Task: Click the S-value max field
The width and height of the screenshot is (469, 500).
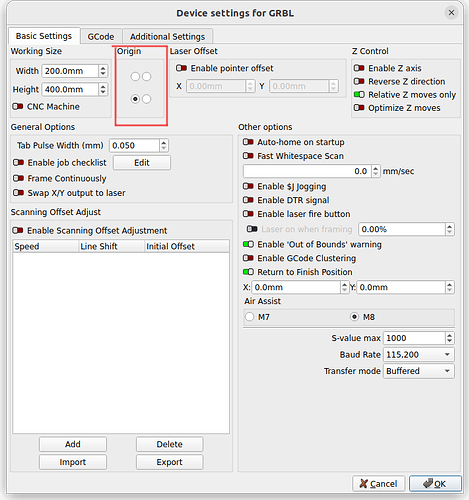Action: [x=414, y=338]
